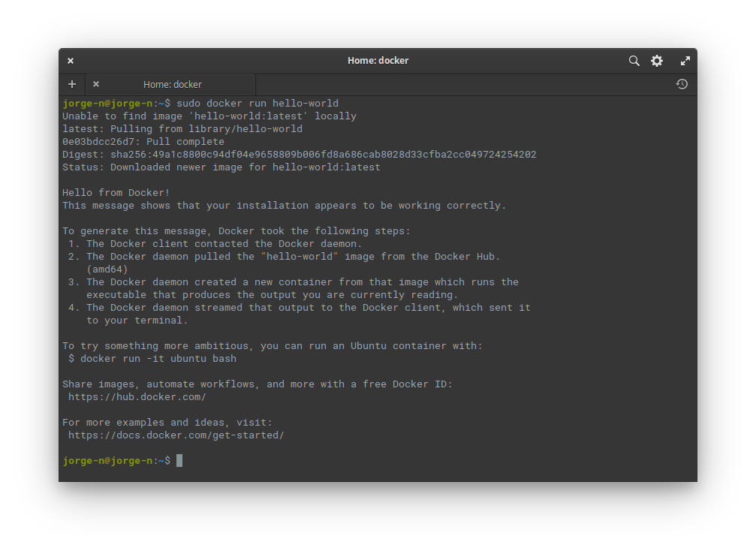This screenshot has height=551, width=756.
Task: Click 'This message shows that your installation' line
Action: 284,206
